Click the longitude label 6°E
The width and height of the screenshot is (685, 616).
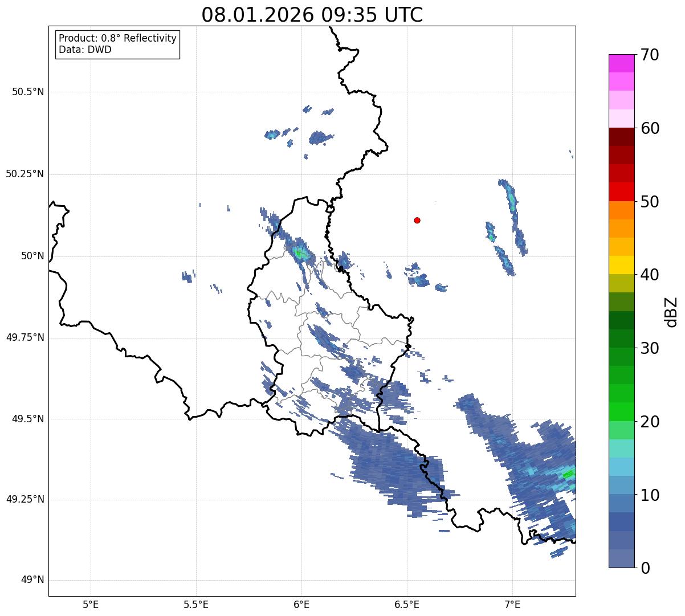[x=301, y=604]
